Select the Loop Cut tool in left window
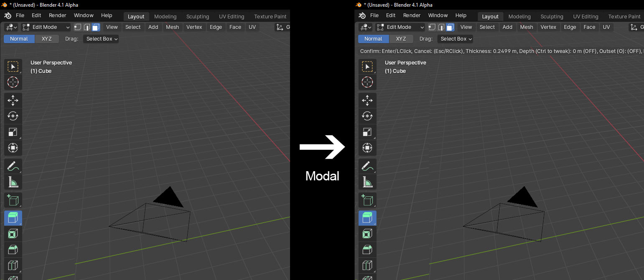This screenshot has height=280, width=644. coord(13,265)
